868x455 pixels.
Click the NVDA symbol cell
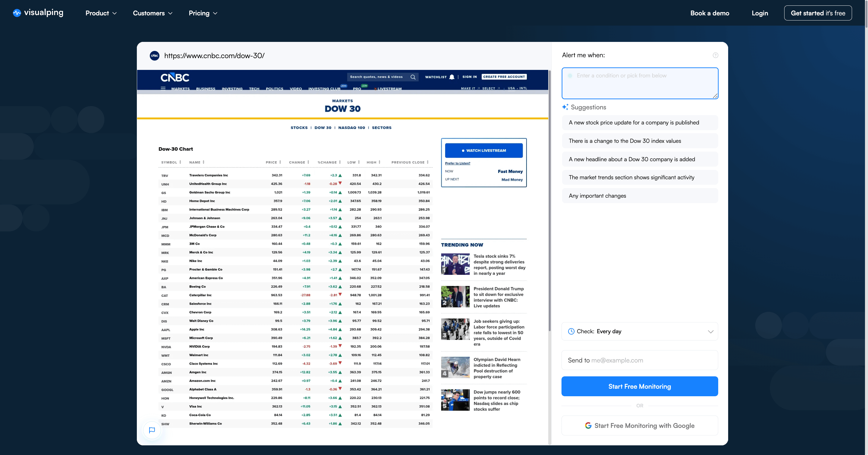[x=166, y=347]
